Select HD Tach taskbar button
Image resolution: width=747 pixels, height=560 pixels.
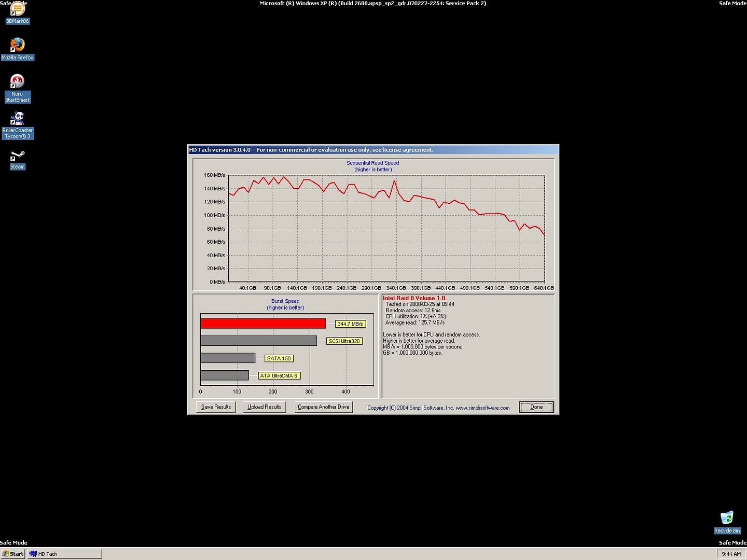point(65,554)
